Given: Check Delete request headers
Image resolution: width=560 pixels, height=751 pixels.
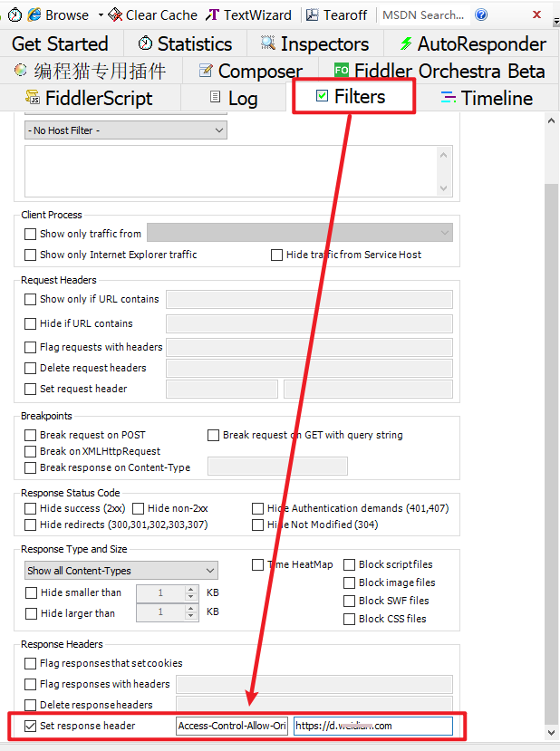Looking at the screenshot, I should point(30,368).
